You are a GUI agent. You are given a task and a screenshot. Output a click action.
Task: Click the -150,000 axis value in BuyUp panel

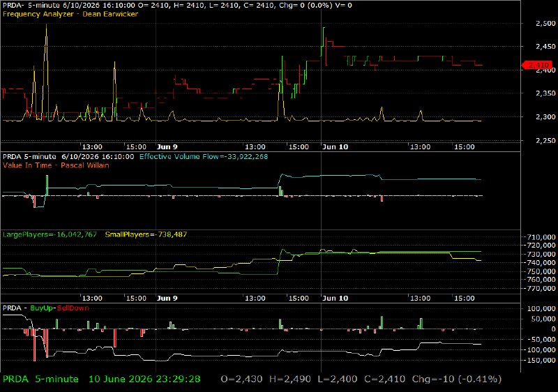tap(540, 361)
